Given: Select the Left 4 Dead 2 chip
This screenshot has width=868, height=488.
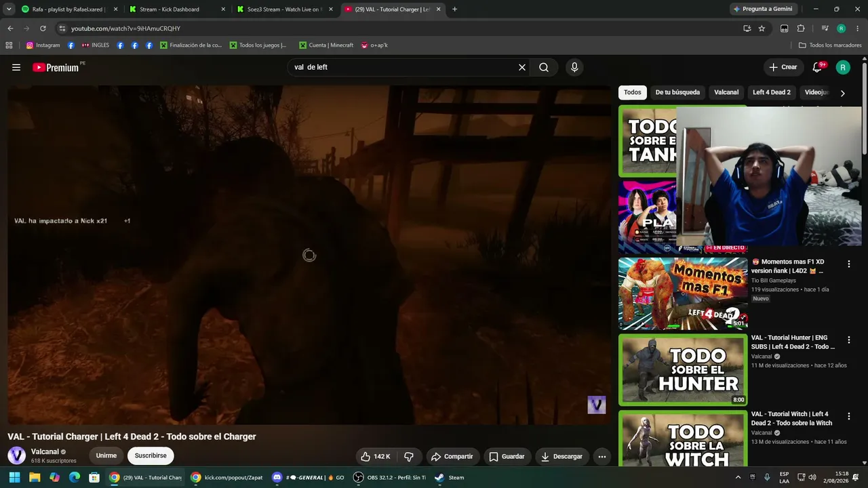Looking at the screenshot, I should point(772,92).
